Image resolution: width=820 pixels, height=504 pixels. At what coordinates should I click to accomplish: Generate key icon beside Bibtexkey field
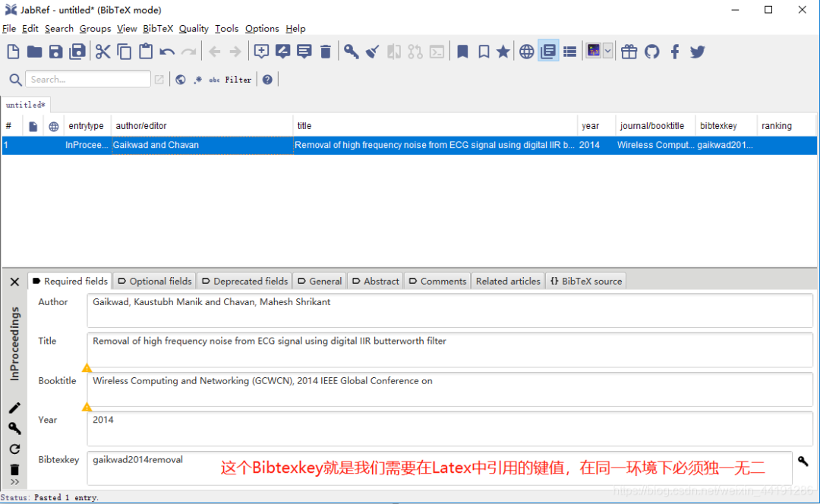point(803,461)
